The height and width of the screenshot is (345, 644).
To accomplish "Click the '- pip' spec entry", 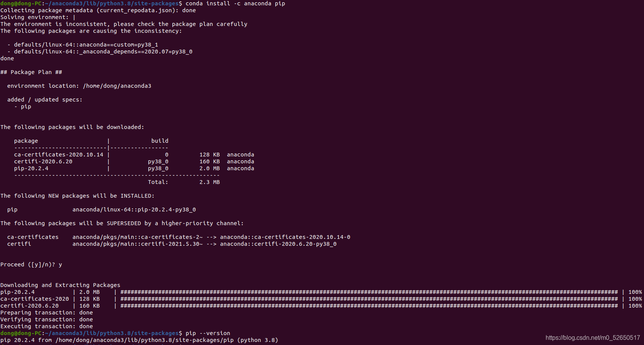I will tap(22, 106).
